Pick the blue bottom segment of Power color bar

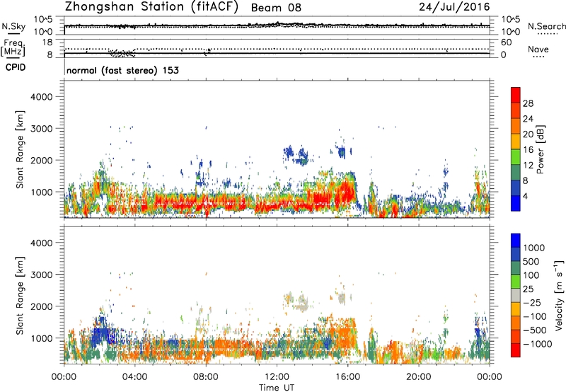tap(516, 203)
